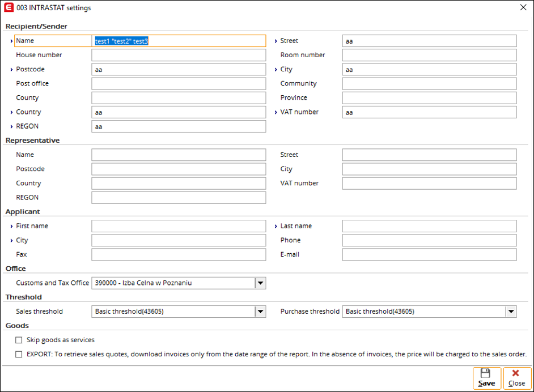The width and height of the screenshot is (534, 392).
Task: Click the Close button with red X
Action: click(516, 378)
